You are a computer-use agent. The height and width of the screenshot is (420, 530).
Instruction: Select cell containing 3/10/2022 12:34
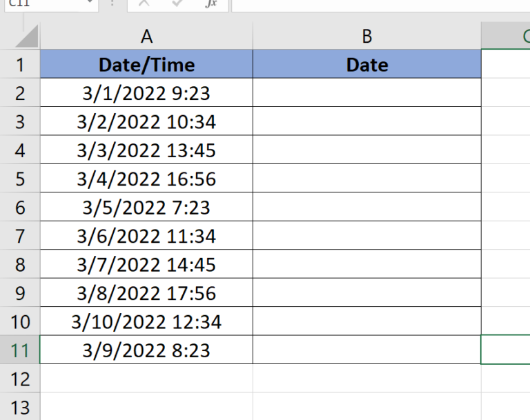(x=146, y=321)
